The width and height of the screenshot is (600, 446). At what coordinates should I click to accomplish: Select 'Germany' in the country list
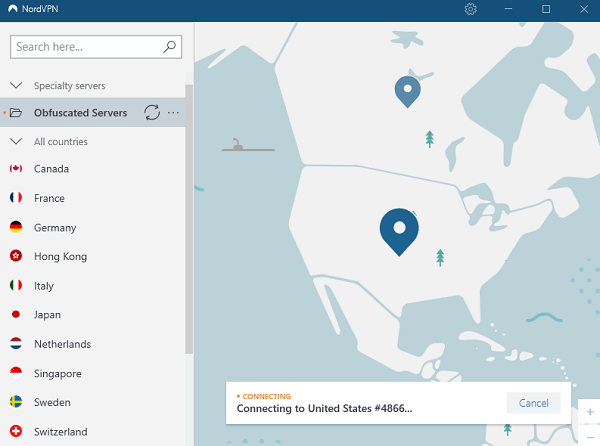(x=55, y=228)
